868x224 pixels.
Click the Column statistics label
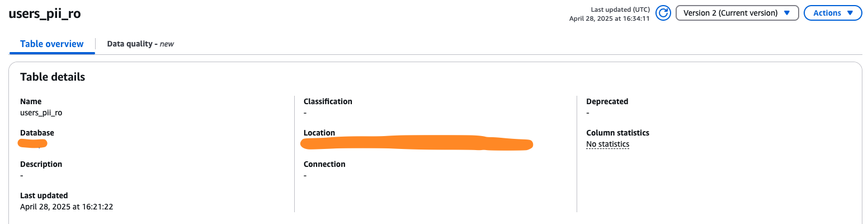tap(617, 133)
